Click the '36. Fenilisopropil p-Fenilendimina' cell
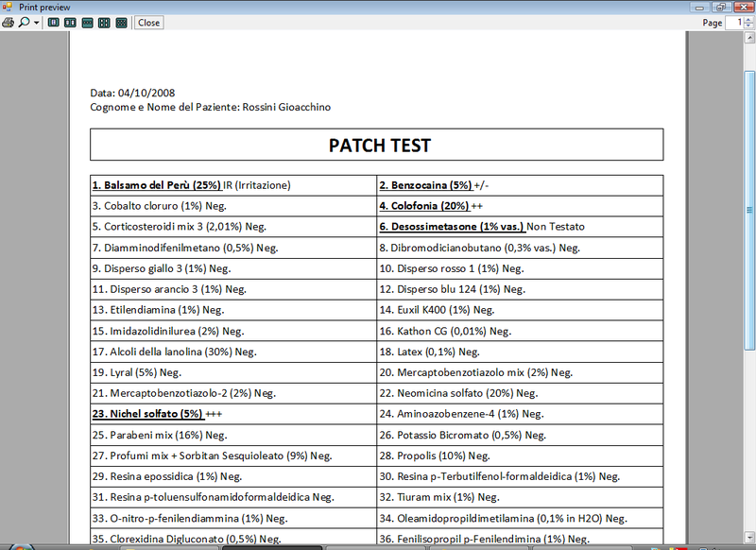Screen dimensions: 756x550 click(521, 537)
